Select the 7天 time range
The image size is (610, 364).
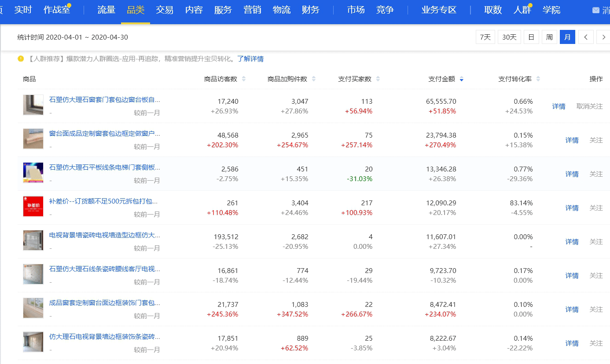485,37
